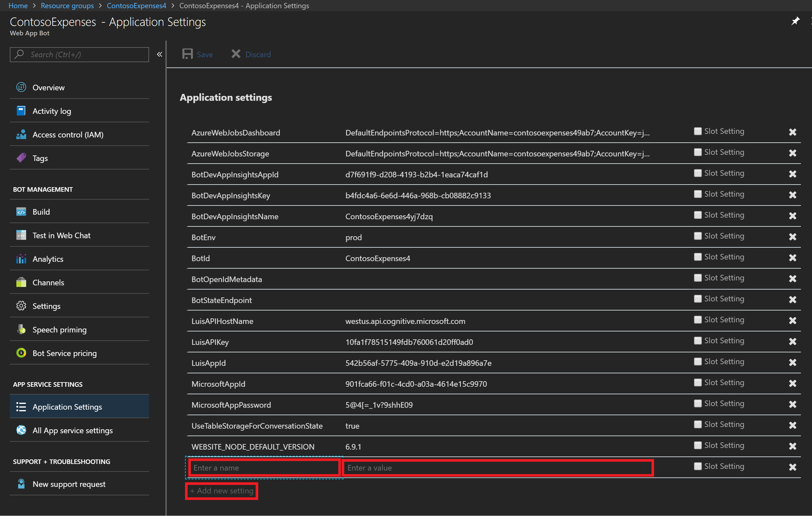This screenshot has width=812, height=516.
Task: Check Slot Setting for UseTableStorageForConversationState
Action: [x=698, y=424]
